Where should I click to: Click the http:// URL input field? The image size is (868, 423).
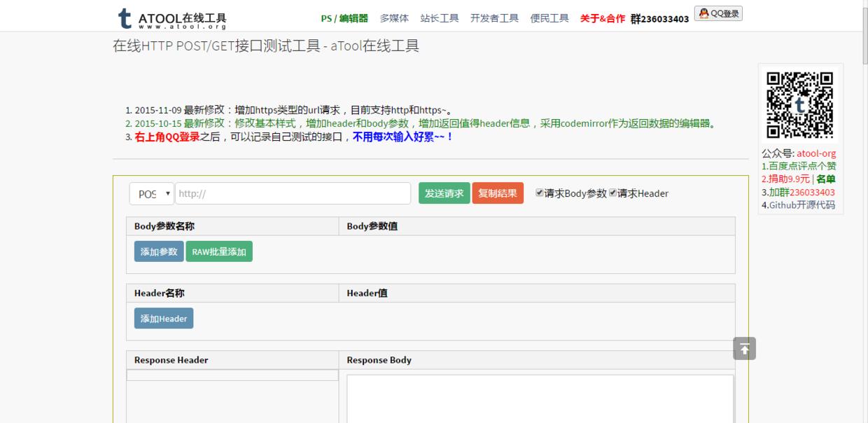[x=294, y=193]
